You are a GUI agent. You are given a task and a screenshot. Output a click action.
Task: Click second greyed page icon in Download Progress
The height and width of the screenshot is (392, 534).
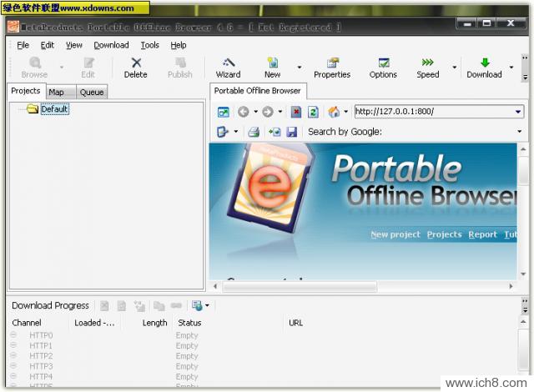[122, 306]
